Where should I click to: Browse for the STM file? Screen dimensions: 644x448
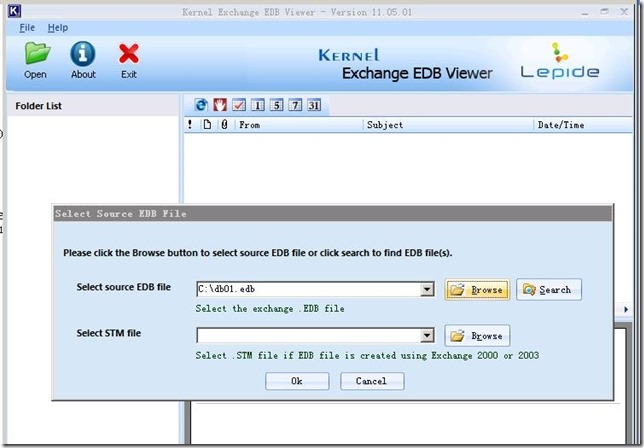pos(477,336)
